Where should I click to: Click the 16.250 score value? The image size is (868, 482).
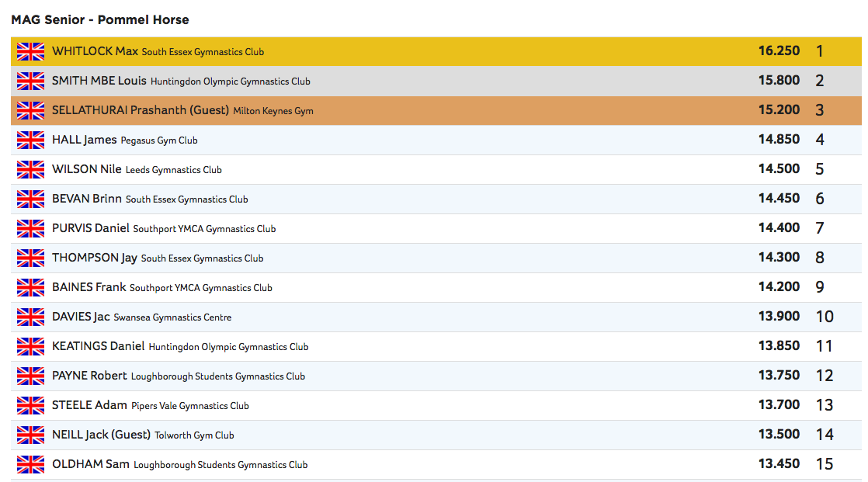(779, 51)
